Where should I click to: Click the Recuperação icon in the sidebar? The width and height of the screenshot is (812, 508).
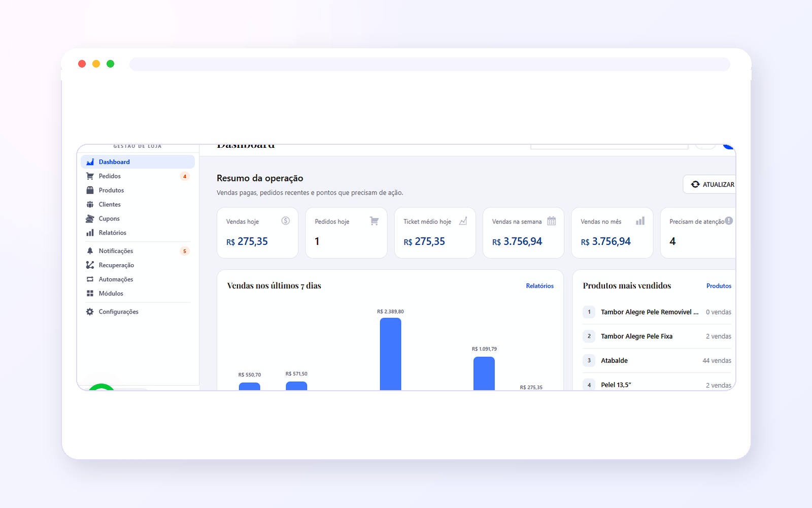click(90, 265)
